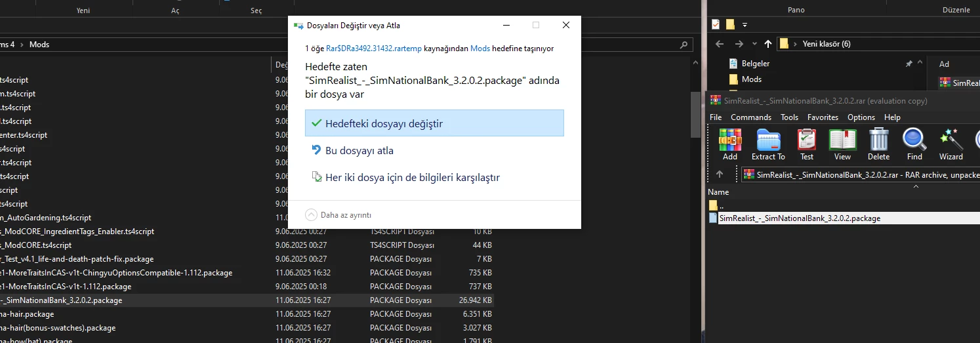This screenshot has width=980, height=343.
Task: Open WinRAR archive path dropdown field
Action: (861, 175)
